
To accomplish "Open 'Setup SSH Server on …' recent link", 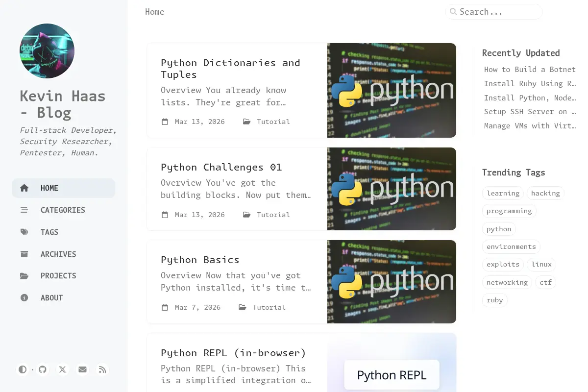I will (530, 112).
